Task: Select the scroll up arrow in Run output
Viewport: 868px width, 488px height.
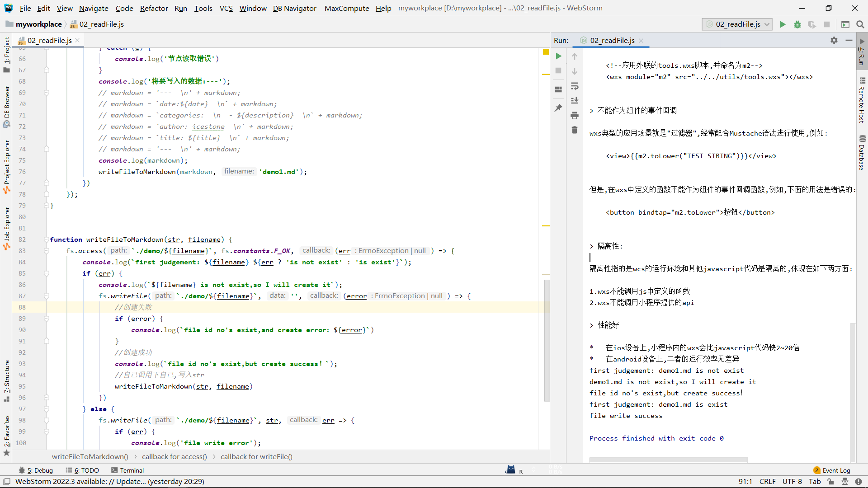Action: pos(574,56)
